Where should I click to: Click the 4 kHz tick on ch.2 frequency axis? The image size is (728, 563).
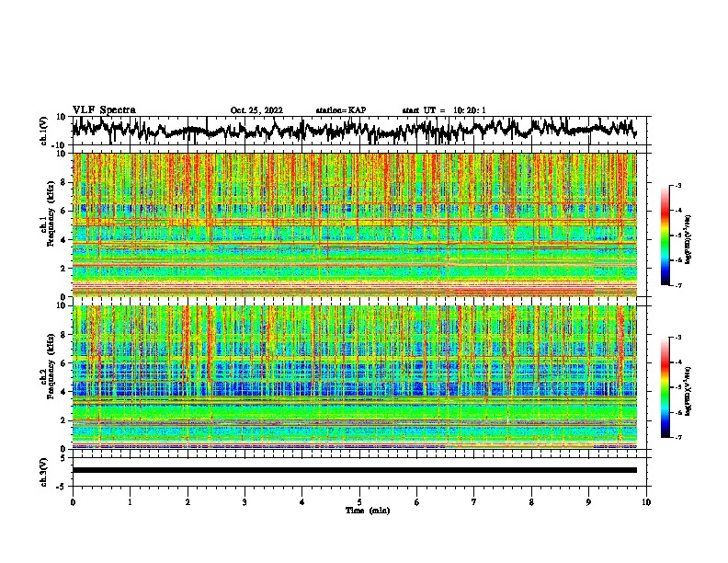tap(63, 392)
